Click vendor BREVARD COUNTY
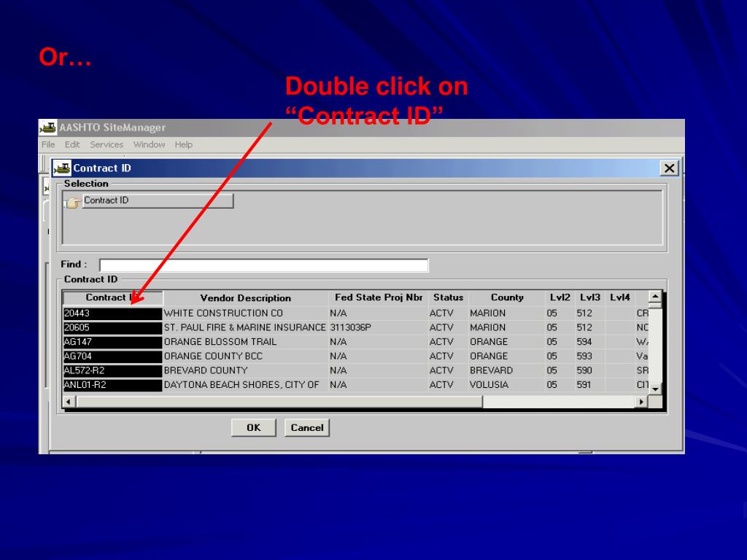The image size is (747, 560). coord(206,370)
